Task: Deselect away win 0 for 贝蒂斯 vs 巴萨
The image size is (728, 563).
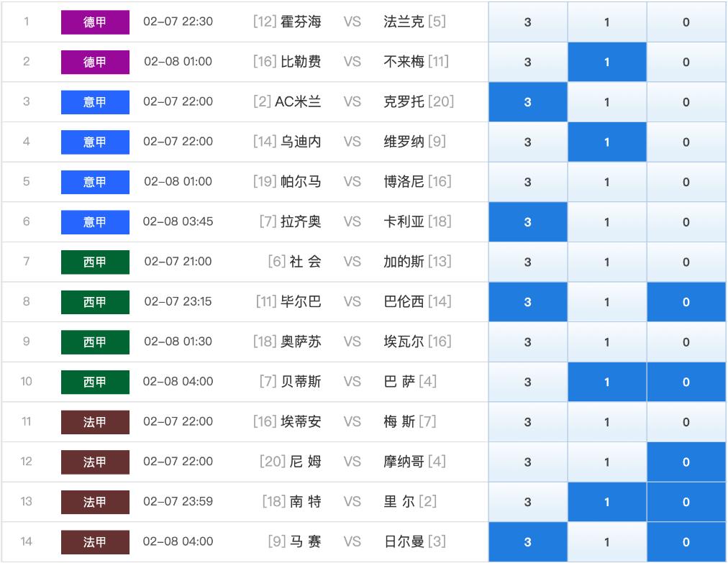Action: tap(686, 382)
